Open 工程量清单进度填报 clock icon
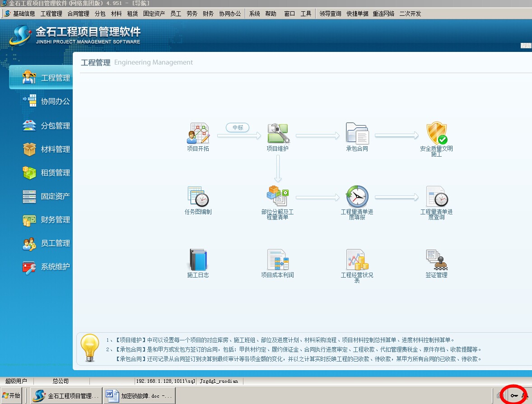Screen dimensions: 532x404 coord(357,197)
